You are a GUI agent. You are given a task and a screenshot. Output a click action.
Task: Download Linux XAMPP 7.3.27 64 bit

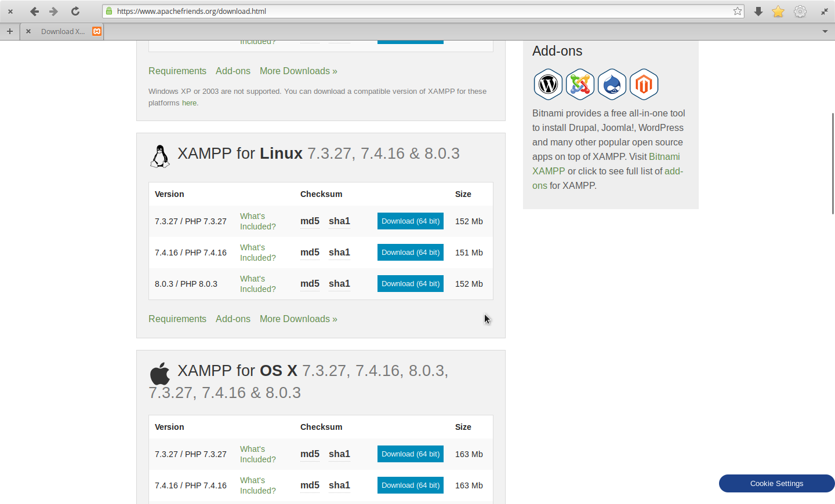[x=411, y=221]
